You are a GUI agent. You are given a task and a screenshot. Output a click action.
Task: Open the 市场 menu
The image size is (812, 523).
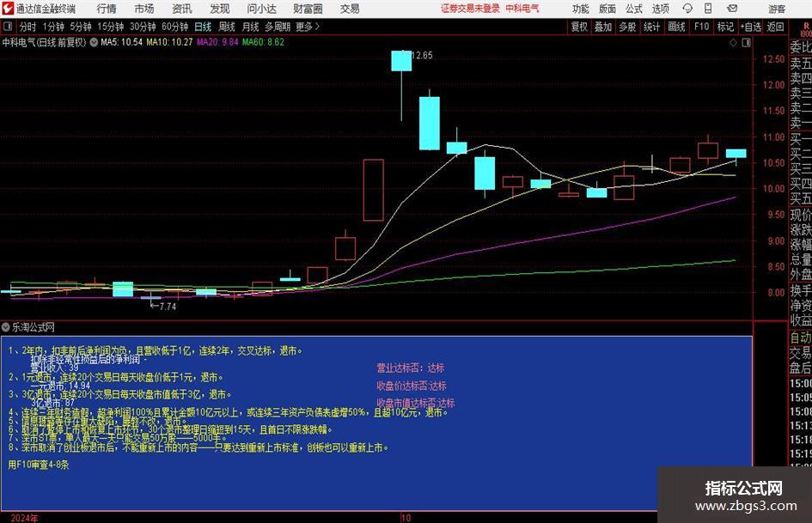(x=144, y=9)
